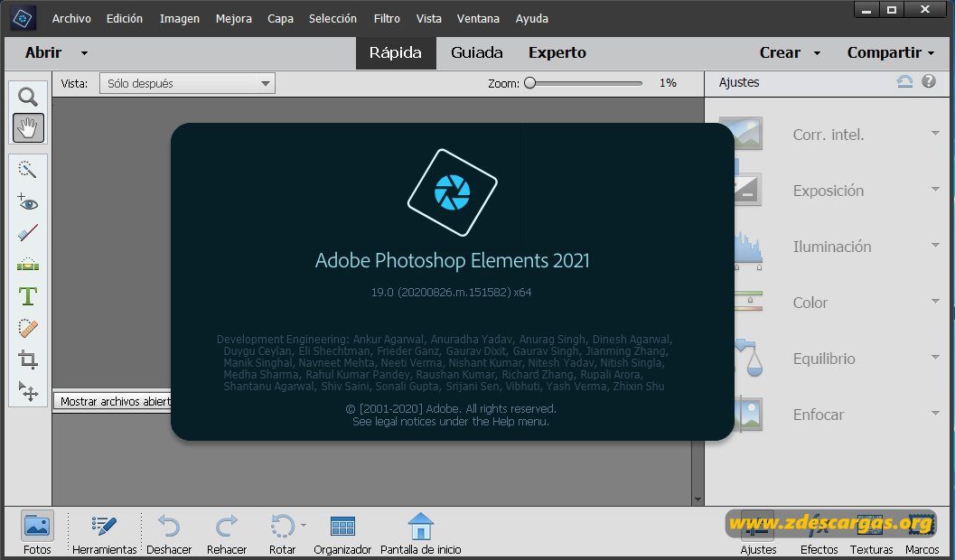Open the Mejora menu
The image size is (955, 560).
pyautogui.click(x=234, y=19)
